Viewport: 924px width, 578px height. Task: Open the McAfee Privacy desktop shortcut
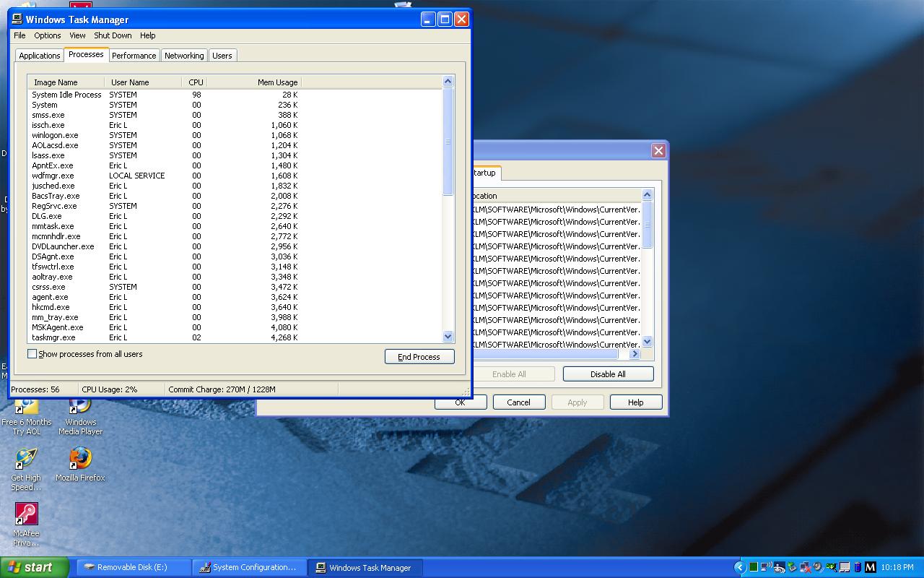pos(26,525)
